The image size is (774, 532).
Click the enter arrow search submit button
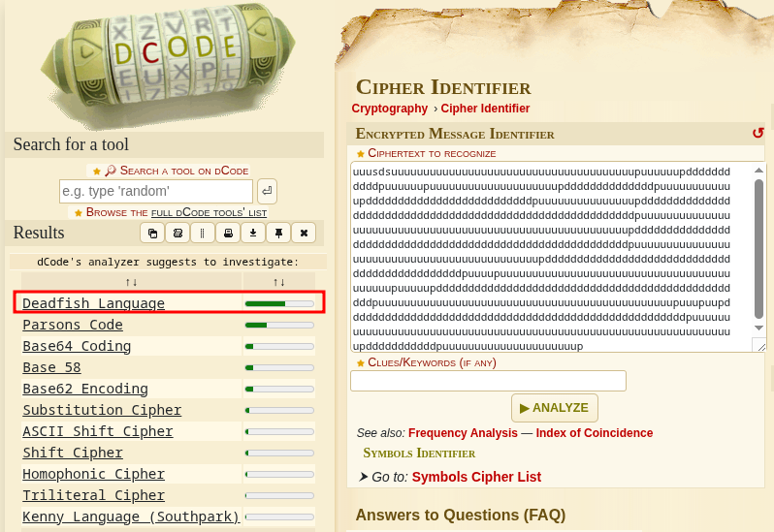(267, 191)
